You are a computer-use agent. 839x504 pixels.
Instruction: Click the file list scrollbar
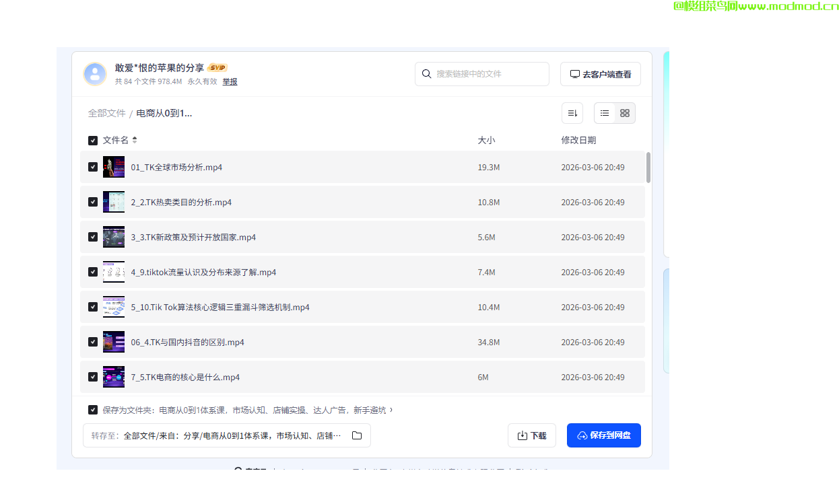pos(648,168)
